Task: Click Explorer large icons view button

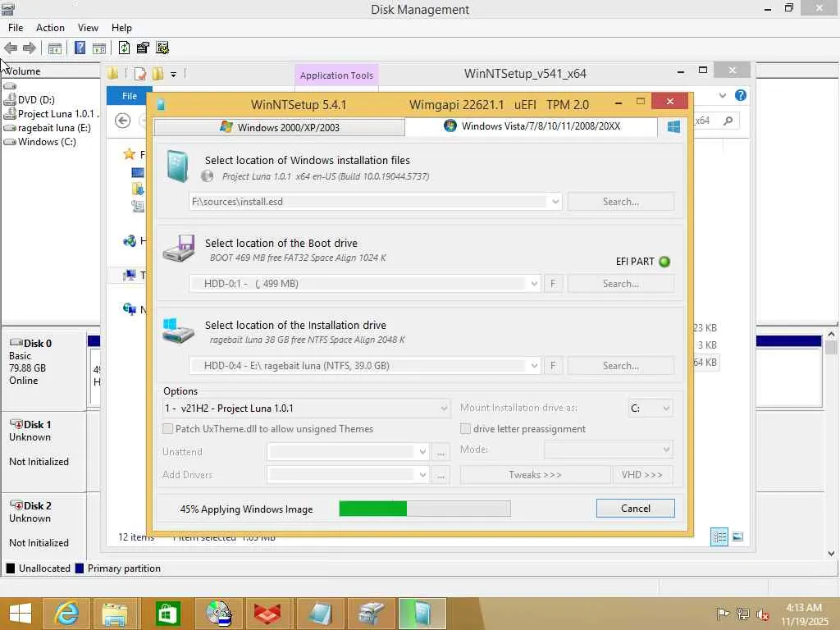Action: click(737, 536)
